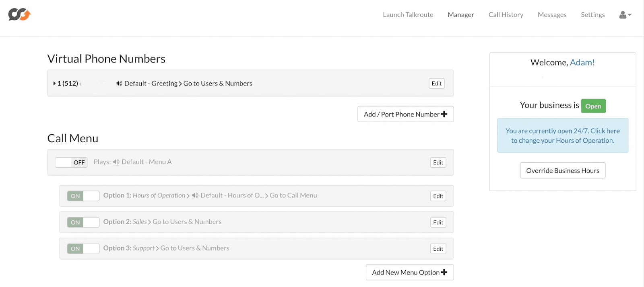Toggle off Option 1 Hours of Operation
The width and height of the screenshot is (644, 287).
pos(83,196)
